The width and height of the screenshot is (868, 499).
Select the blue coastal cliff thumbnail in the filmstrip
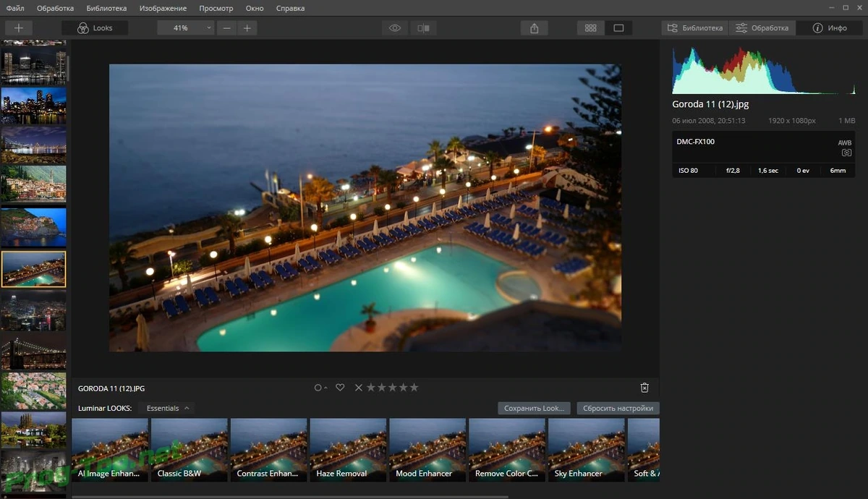[x=33, y=227]
